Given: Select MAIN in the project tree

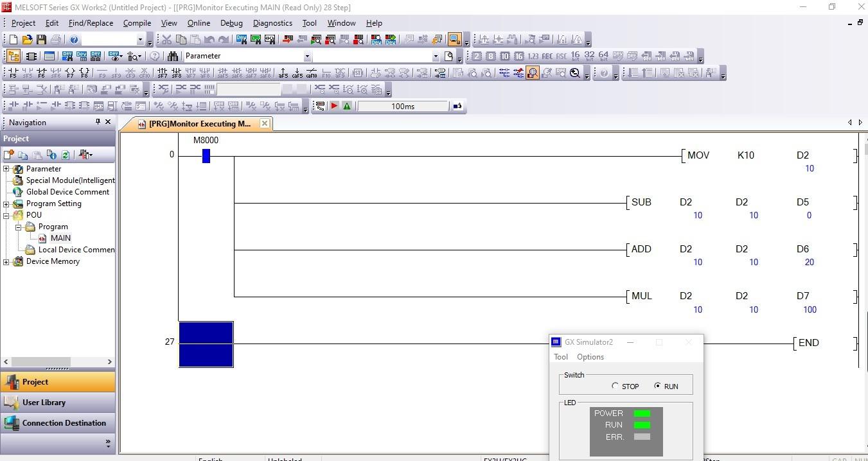Looking at the screenshot, I should coord(60,238).
